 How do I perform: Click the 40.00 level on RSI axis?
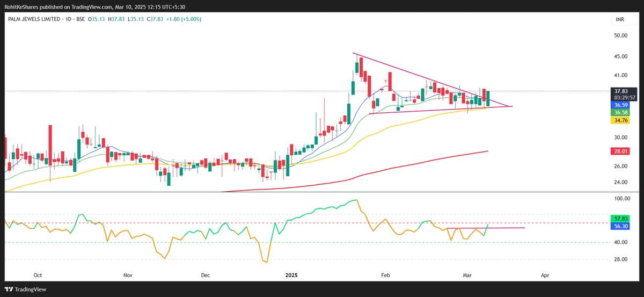(621, 243)
